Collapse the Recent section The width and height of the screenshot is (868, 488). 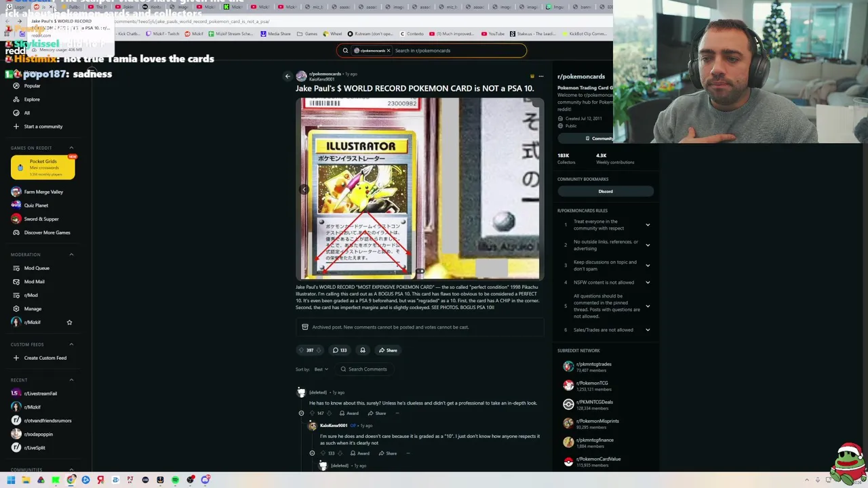[71, 380]
